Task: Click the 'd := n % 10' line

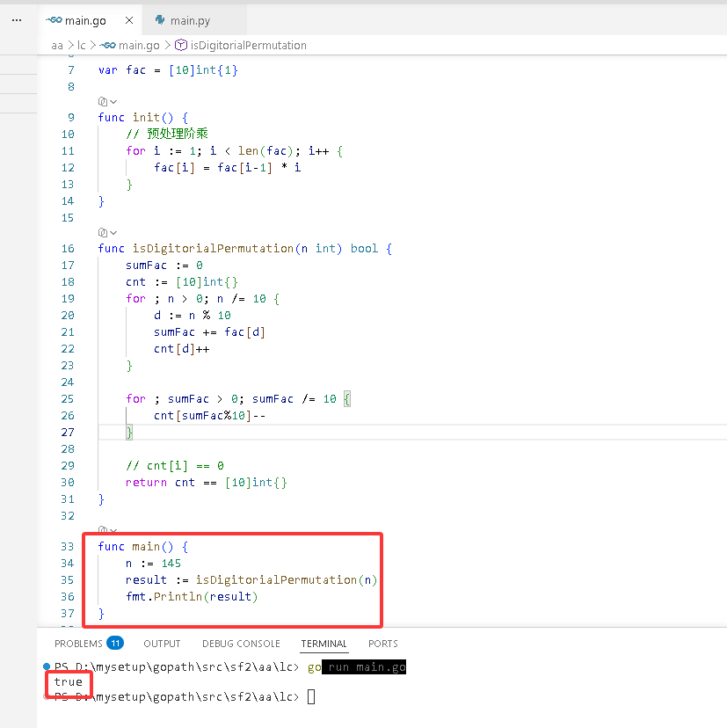Action: tap(193, 316)
